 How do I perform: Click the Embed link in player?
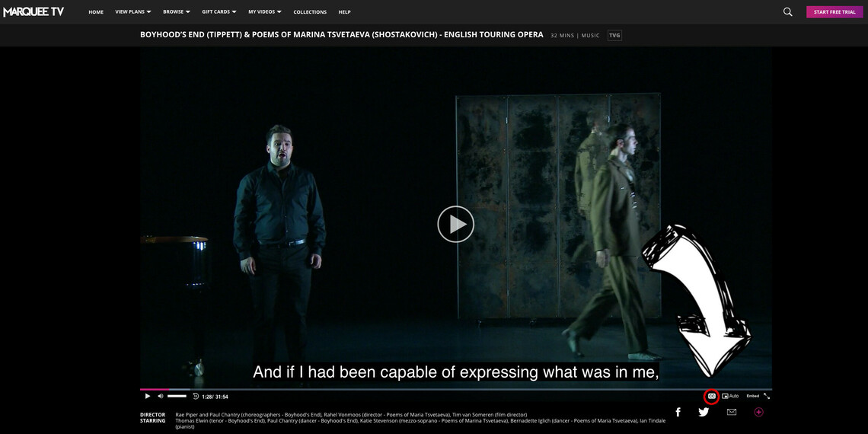[753, 397]
